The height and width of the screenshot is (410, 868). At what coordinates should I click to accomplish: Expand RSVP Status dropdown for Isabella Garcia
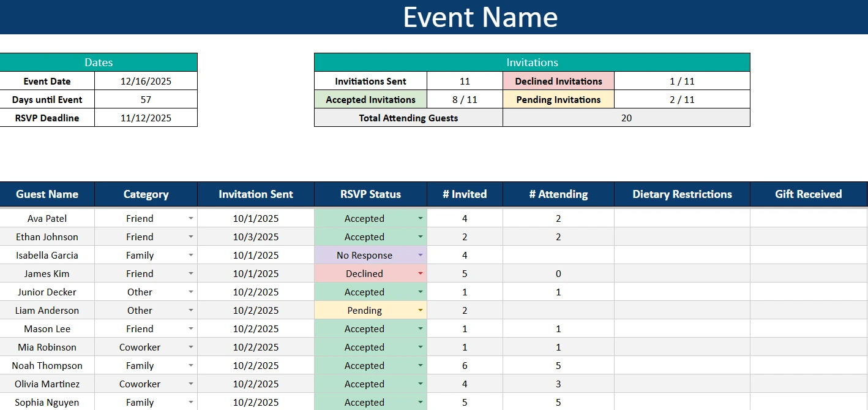click(x=420, y=256)
